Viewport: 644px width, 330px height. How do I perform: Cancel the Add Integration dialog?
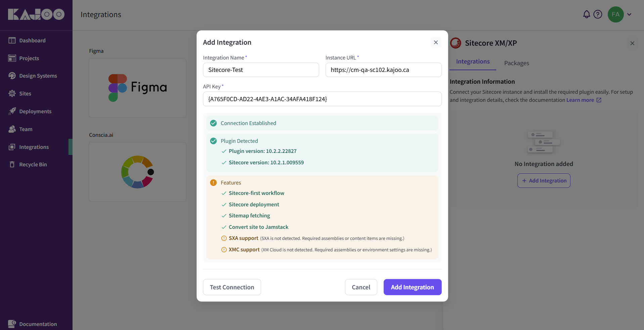[x=361, y=287]
